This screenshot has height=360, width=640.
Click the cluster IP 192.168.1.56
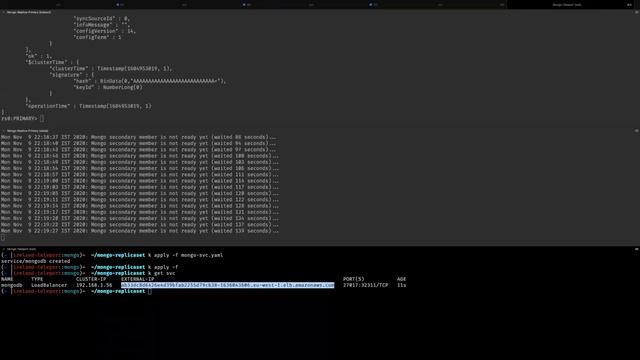94,285
